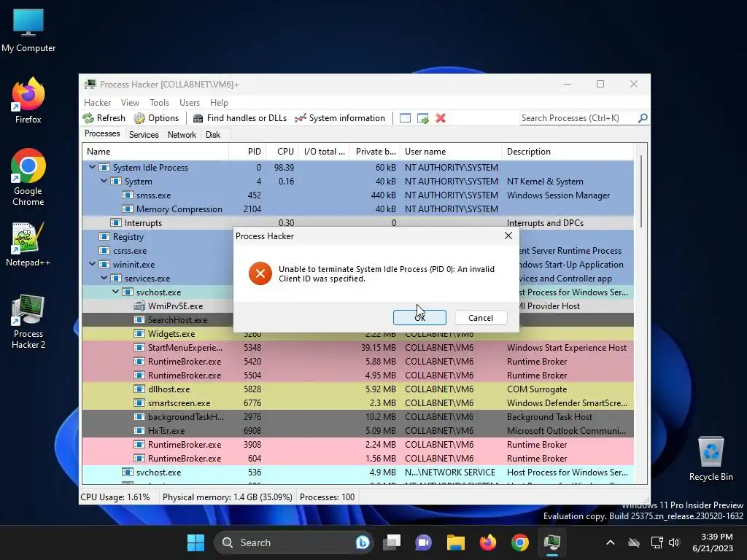747x560 pixels.
Task: Open System information graph icon
Action: (x=300, y=118)
